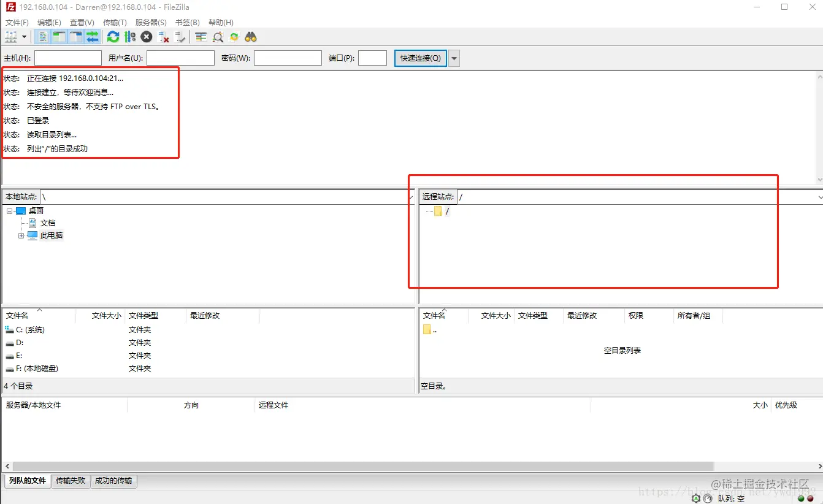823x504 pixels.
Task: Search remote files with binoculars icon
Action: coord(251,37)
